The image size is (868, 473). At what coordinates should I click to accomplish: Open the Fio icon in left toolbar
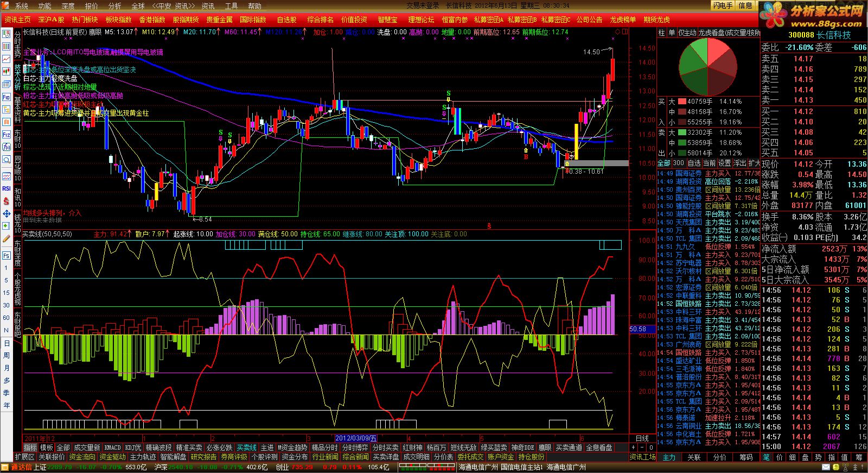tap(7, 97)
